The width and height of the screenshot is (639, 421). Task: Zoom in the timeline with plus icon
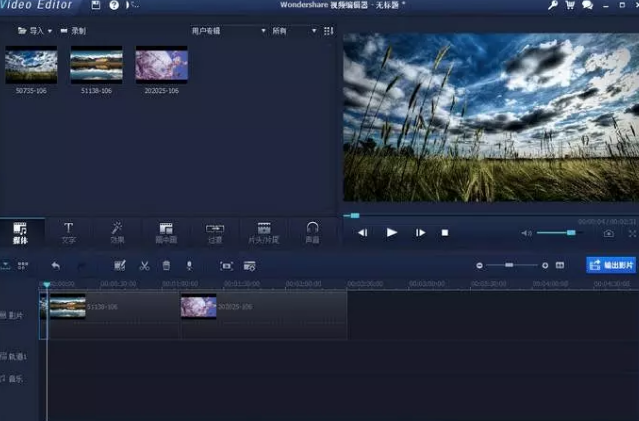(545, 265)
